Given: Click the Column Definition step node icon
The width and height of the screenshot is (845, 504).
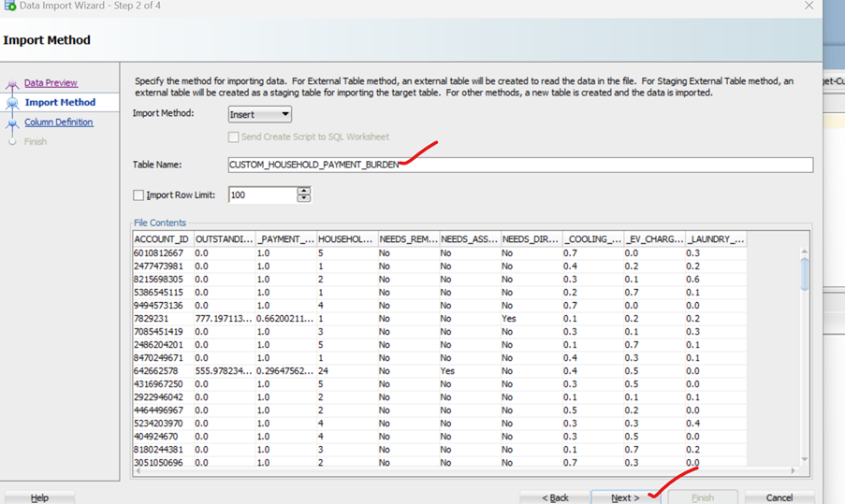Looking at the screenshot, I should [x=12, y=123].
